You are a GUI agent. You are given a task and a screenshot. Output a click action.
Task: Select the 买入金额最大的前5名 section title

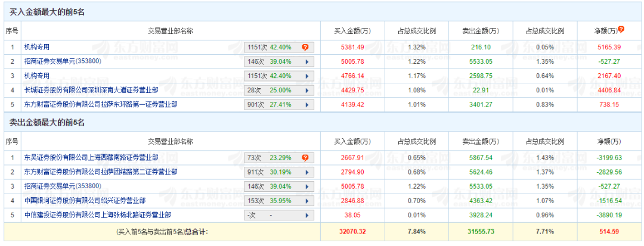pyautogui.click(x=47, y=13)
